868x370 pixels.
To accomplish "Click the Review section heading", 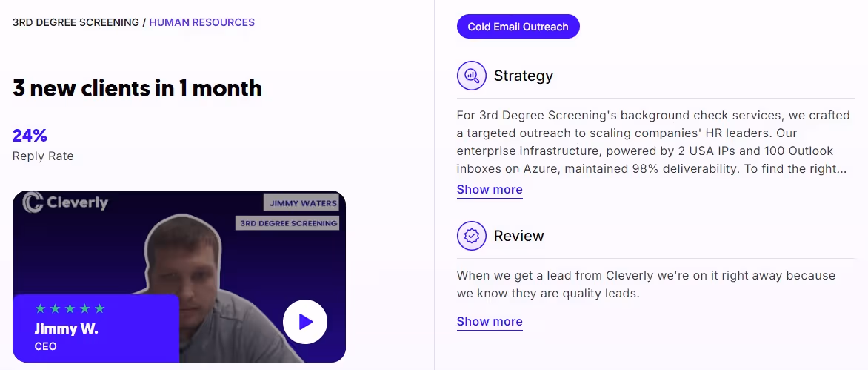I will coord(518,236).
